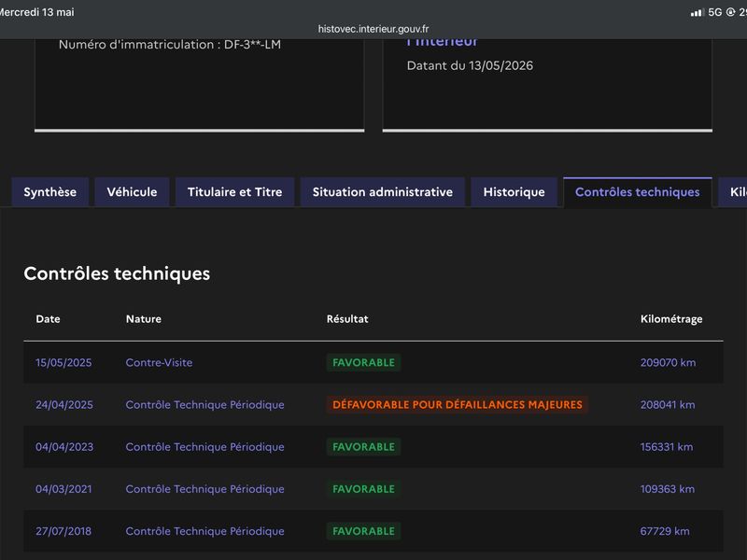Screen dimensions: 747x560
Task: Go to the Historique tab
Action: point(514,192)
